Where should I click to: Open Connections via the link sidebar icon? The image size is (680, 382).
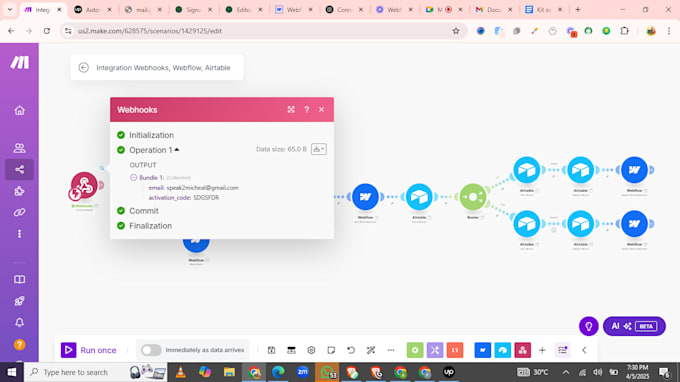point(20,212)
